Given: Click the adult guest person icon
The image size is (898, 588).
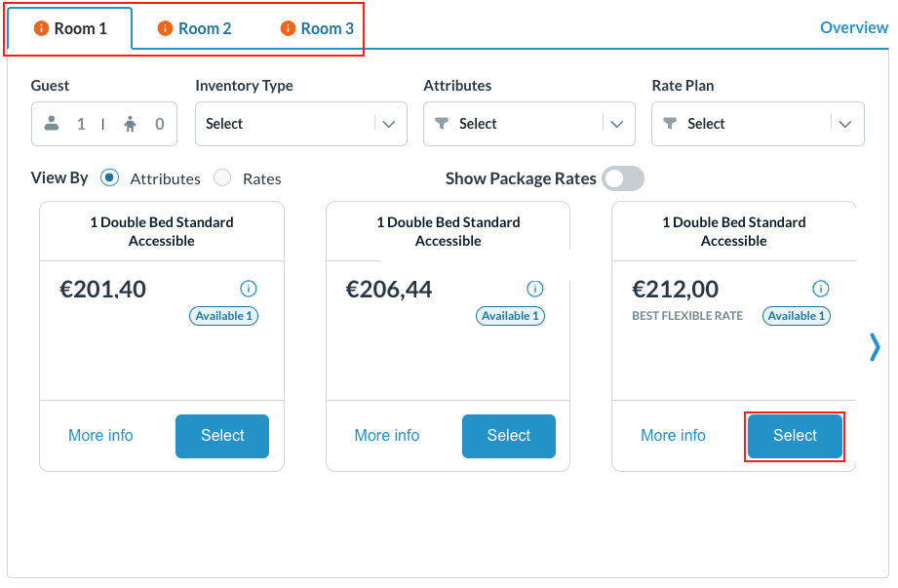Looking at the screenshot, I should tap(53, 124).
